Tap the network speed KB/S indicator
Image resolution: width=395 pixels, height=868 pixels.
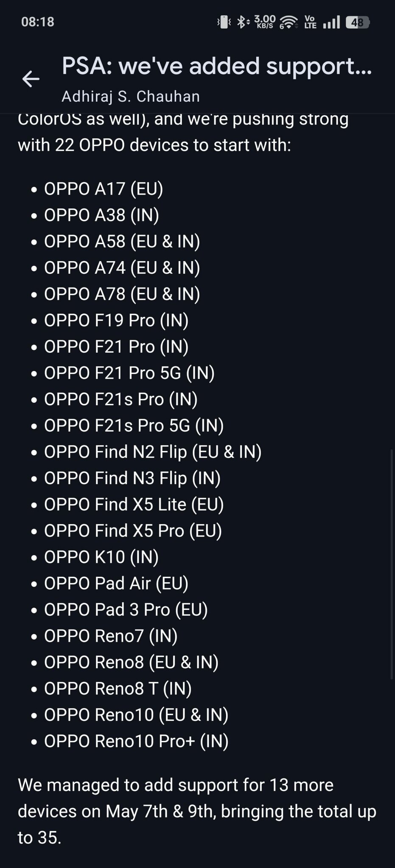[265, 22]
